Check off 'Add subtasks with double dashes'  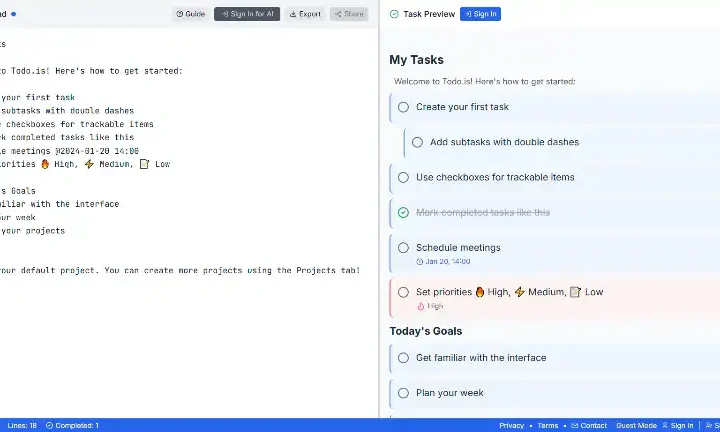[417, 142]
